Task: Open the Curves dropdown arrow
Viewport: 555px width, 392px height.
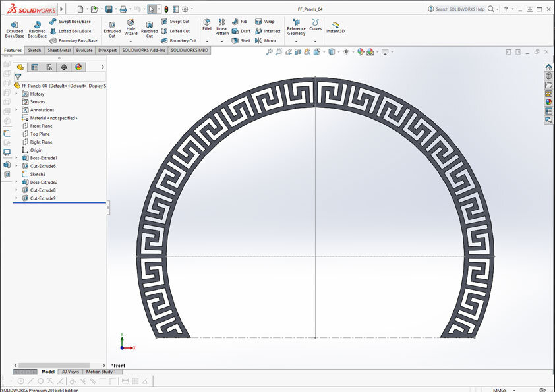Action: point(315,41)
